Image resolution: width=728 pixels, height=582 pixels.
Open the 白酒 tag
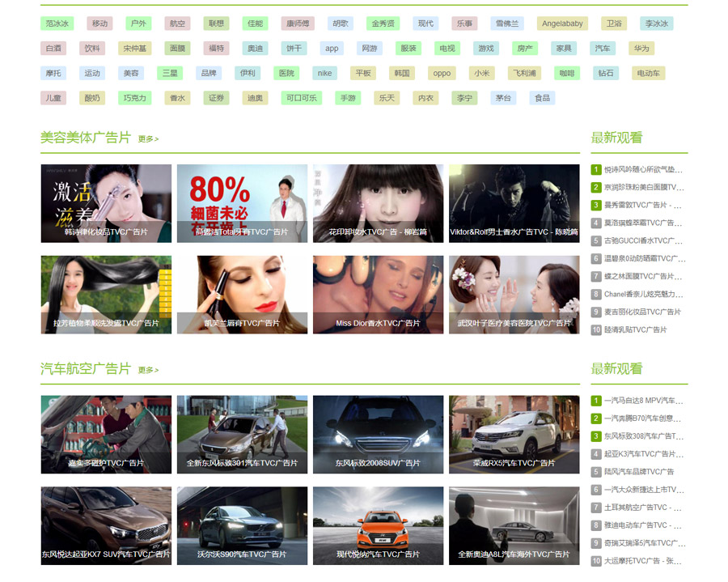(53, 48)
